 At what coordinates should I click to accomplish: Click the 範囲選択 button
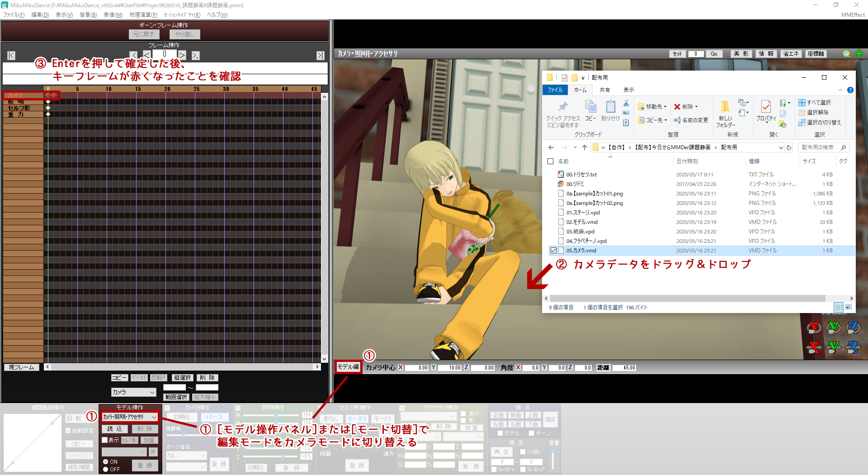(176, 397)
